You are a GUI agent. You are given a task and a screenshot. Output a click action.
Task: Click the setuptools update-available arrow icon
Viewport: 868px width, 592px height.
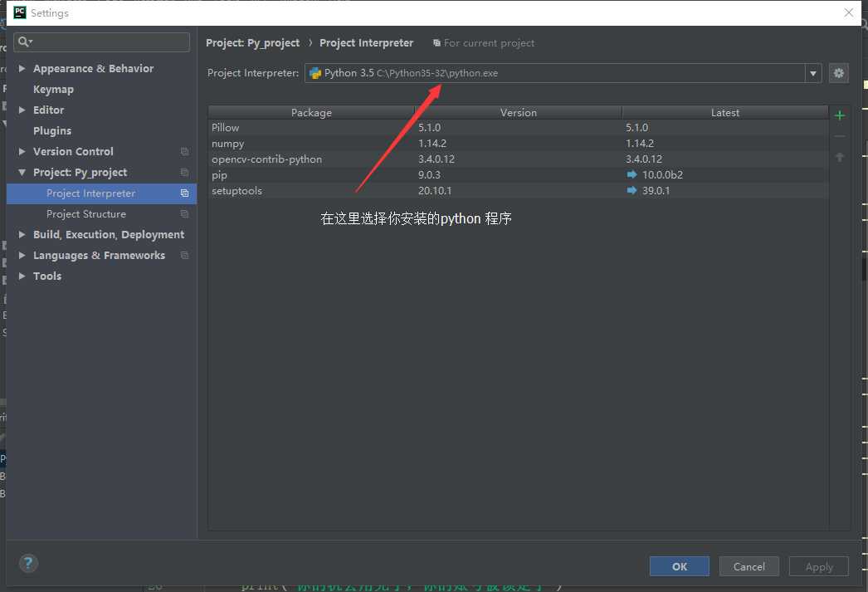tap(631, 190)
